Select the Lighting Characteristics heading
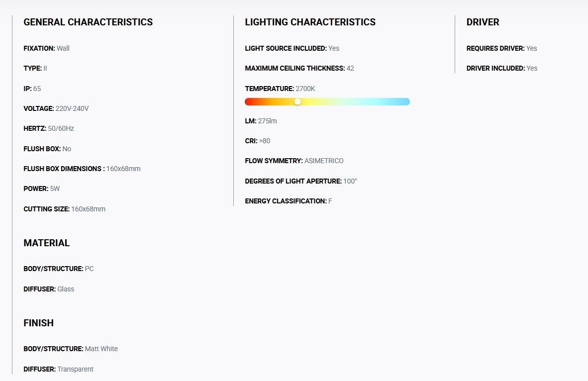Screen dimensions: 588x381 click(x=310, y=22)
